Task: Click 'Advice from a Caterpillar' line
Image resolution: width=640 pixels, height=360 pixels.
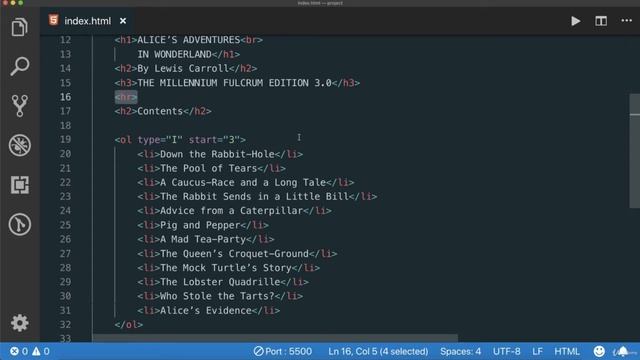Action: 231,211
